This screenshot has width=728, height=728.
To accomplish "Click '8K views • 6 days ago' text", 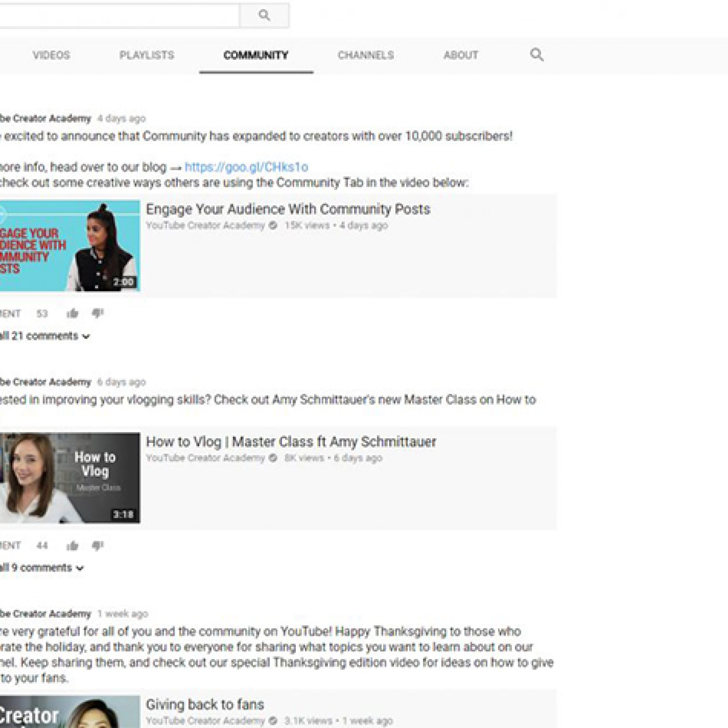I will pyautogui.click(x=333, y=458).
